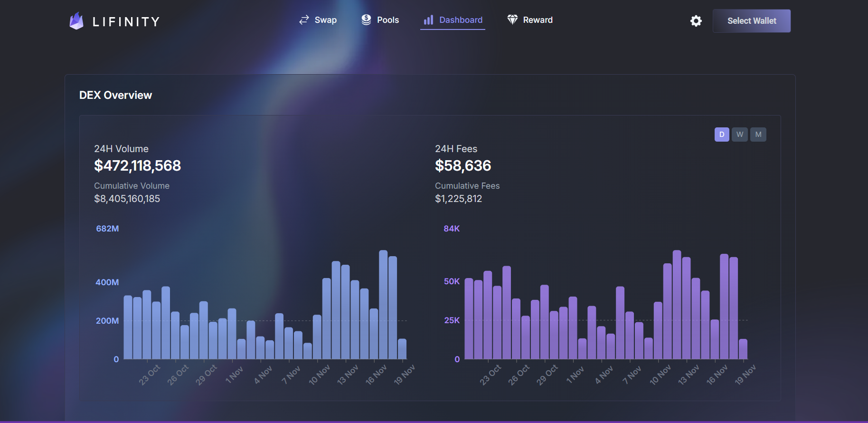This screenshot has width=868, height=423.
Task: Click the 25K axis label
Action: 452,320
